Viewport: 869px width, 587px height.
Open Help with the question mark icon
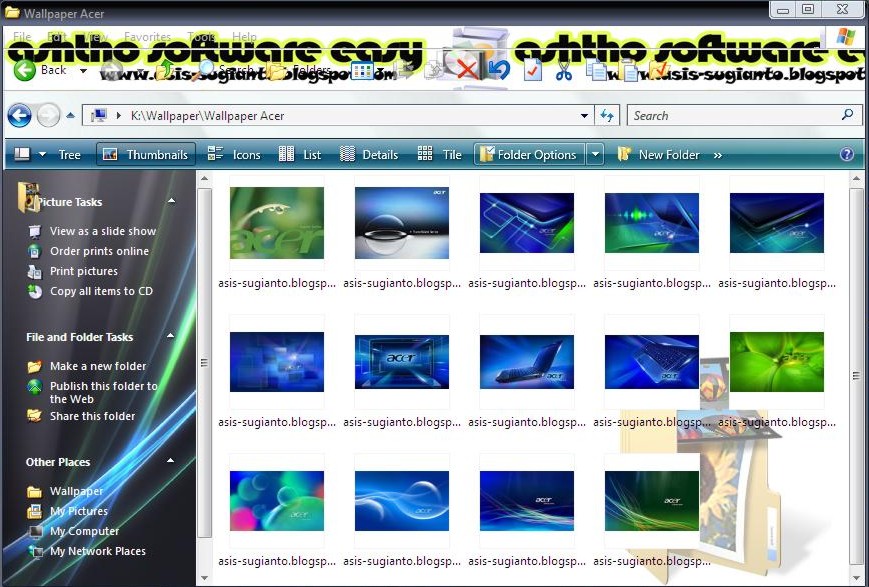tap(847, 154)
